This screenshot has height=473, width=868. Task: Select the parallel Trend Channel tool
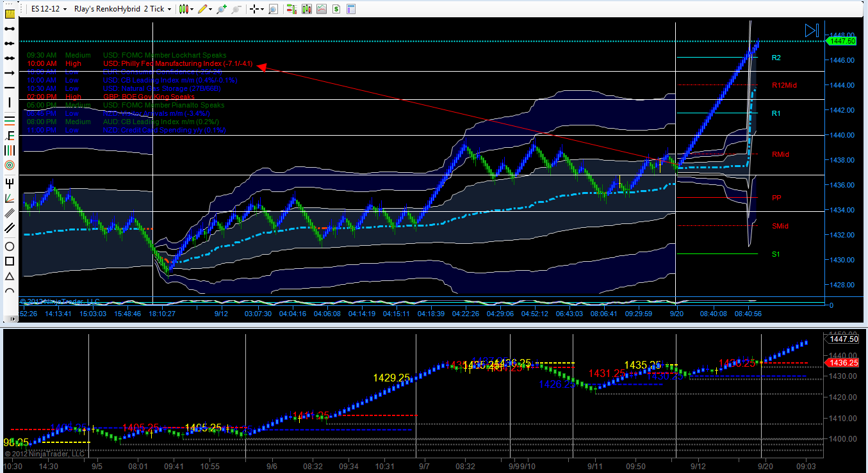pos(10,228)
